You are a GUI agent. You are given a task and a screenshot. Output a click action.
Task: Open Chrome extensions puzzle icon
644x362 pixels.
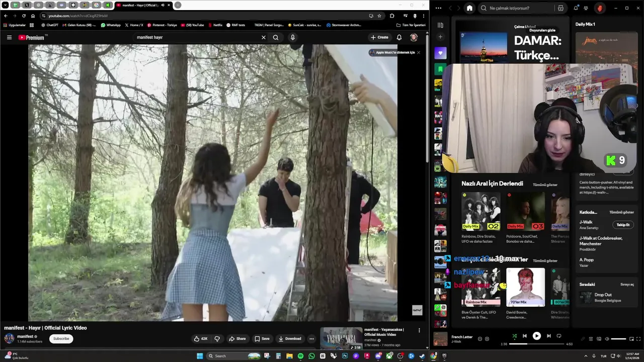[x=392, y=16]
